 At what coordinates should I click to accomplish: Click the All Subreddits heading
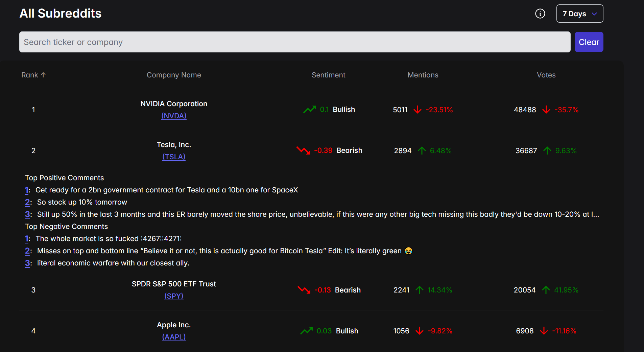click(x=61, y=13)
